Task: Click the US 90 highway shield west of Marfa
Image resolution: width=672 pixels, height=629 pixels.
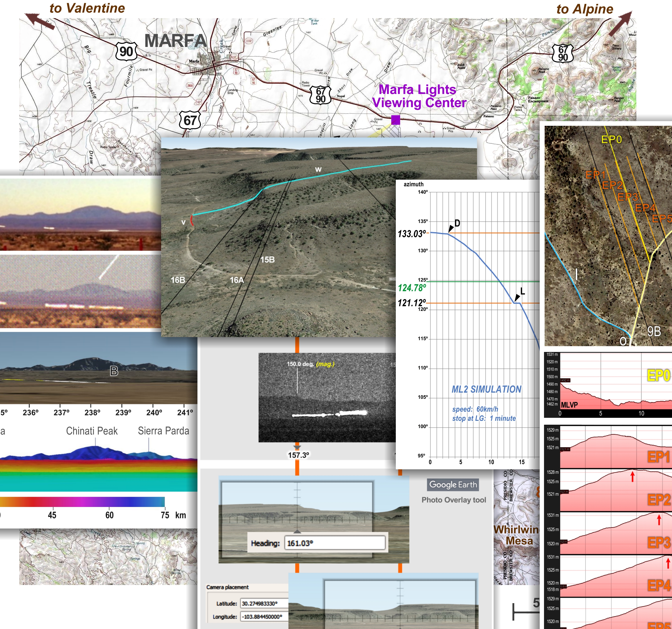Action: pos(126,52)
